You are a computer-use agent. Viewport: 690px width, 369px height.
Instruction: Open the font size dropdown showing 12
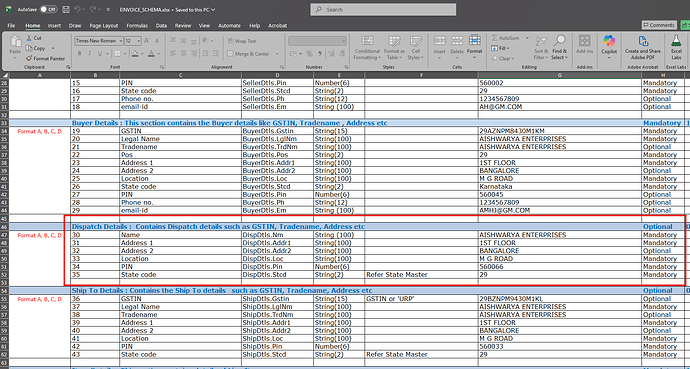coord(139,41)
